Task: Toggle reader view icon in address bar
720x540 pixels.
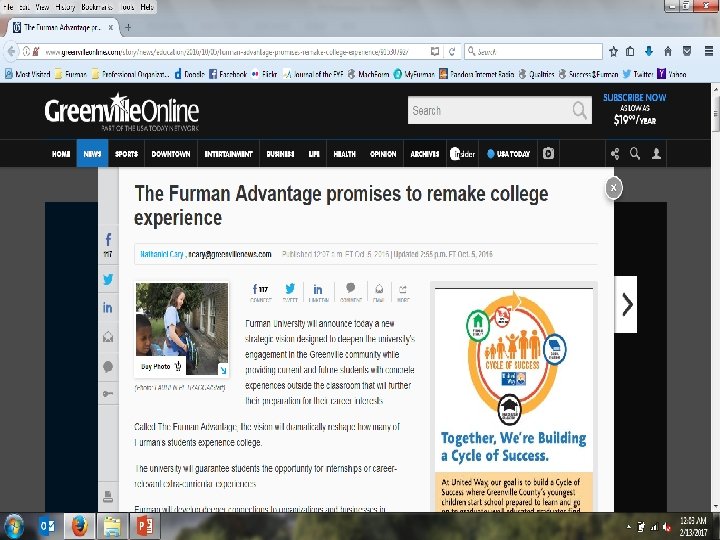Action: click(x=434, y=51)
